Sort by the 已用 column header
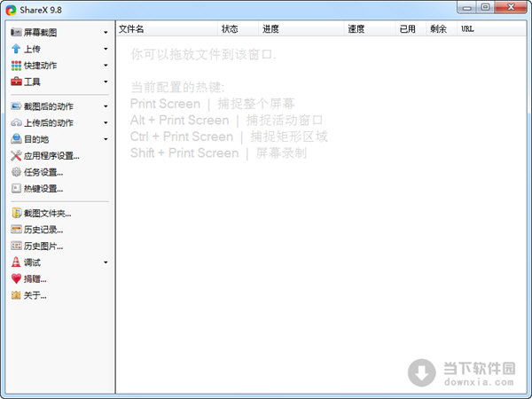532x399 pixels. 411,29
